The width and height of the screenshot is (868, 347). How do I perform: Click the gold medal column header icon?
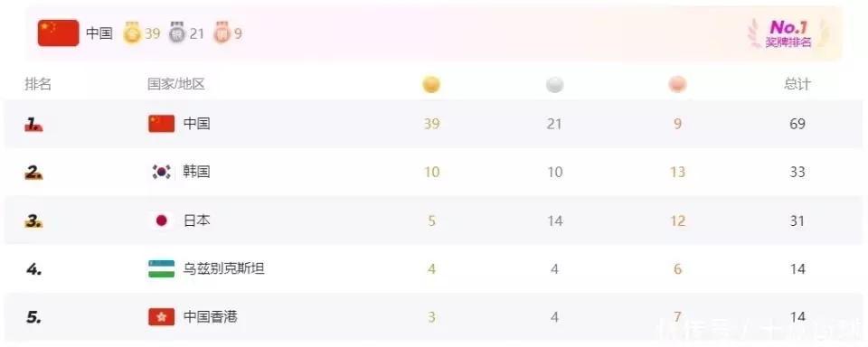(x=431, y=85)
